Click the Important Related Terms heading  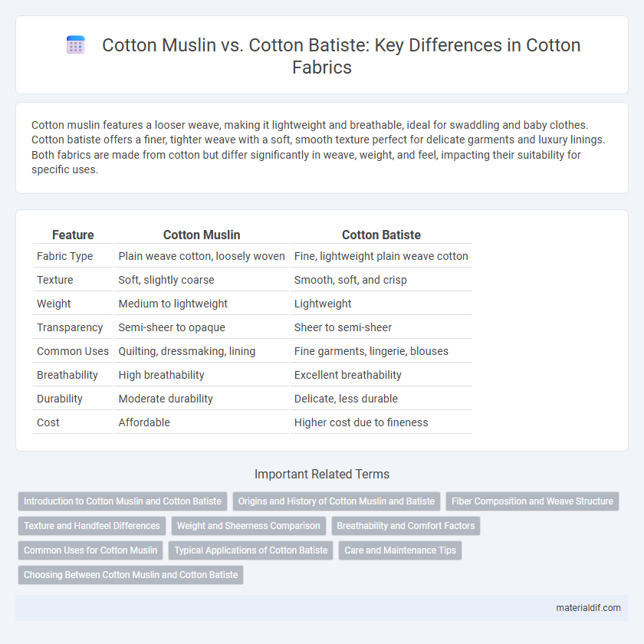(x=322, y=474)
